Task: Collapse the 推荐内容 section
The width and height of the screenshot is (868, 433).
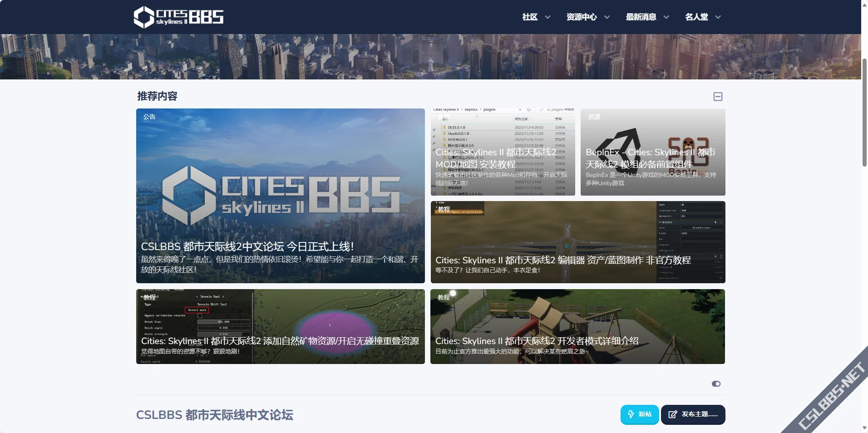Action: tap(718, 96)
